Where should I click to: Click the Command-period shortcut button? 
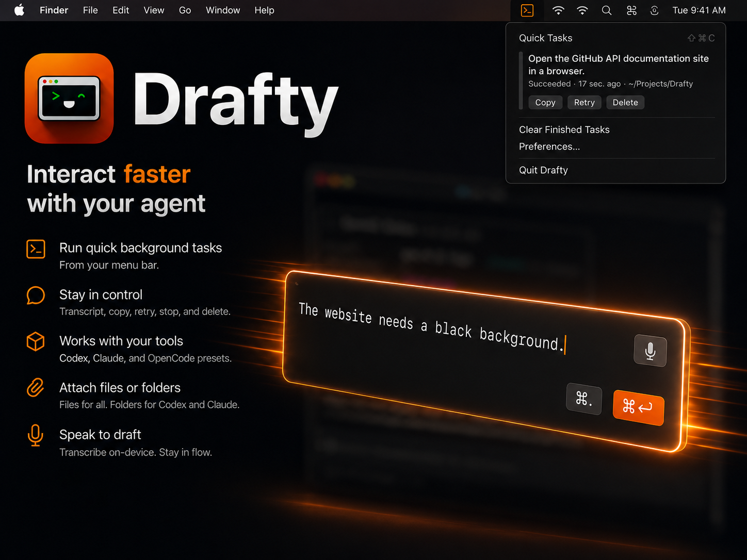click(583, 399)
